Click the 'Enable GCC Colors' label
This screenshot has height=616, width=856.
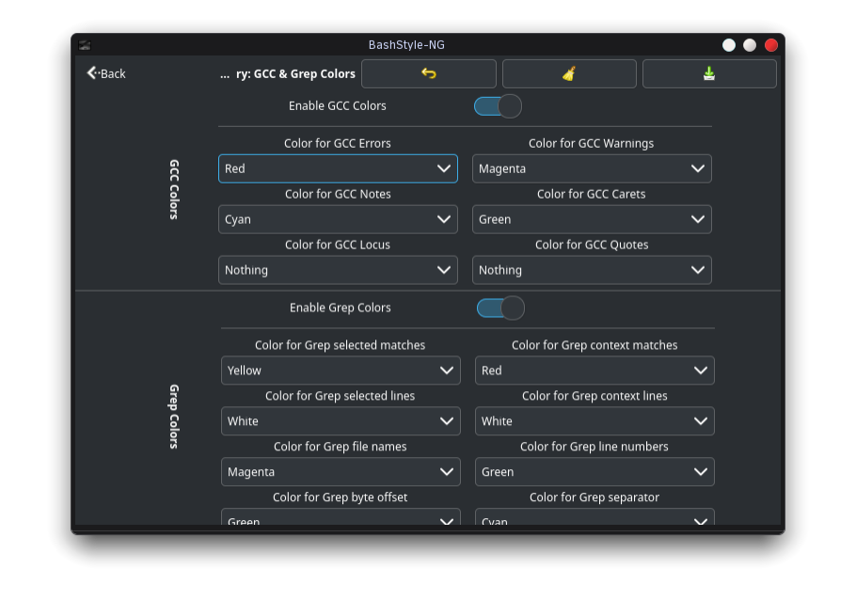338,106
